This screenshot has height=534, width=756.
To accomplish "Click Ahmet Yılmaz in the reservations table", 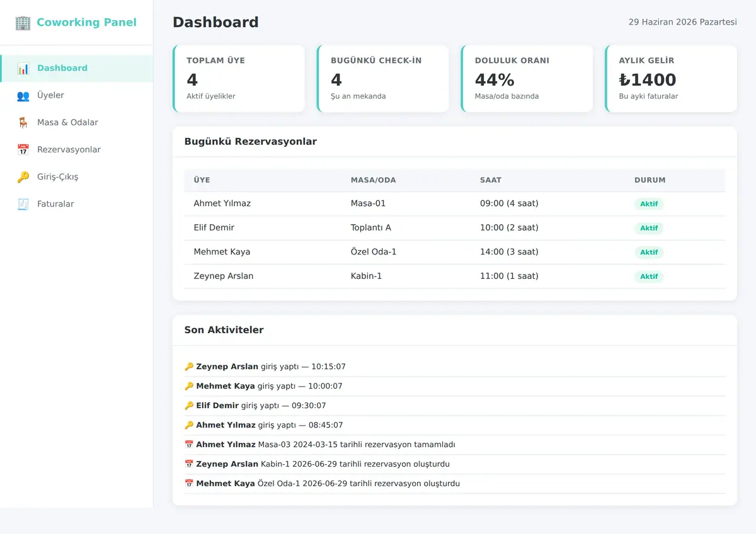I will 222,203.
